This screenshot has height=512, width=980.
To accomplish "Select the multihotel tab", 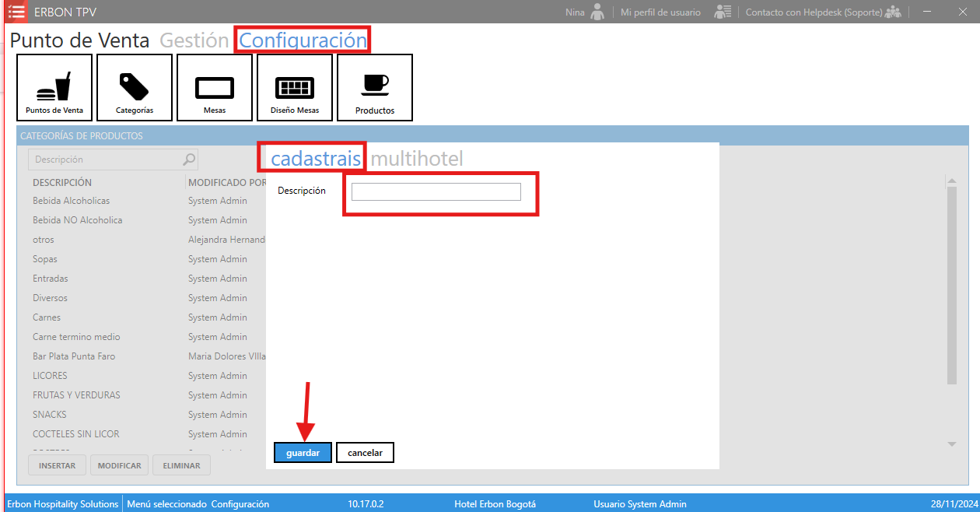I will (417, 159).
